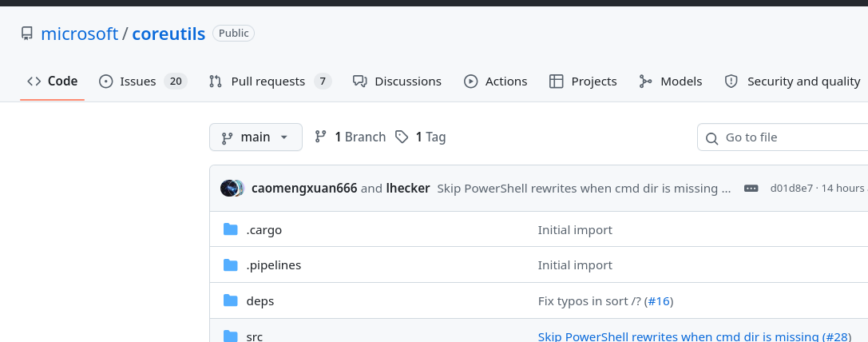Open Initial import commit for .pipelines
The width and height of the screenshot is (868, 342).
(575, 265)
